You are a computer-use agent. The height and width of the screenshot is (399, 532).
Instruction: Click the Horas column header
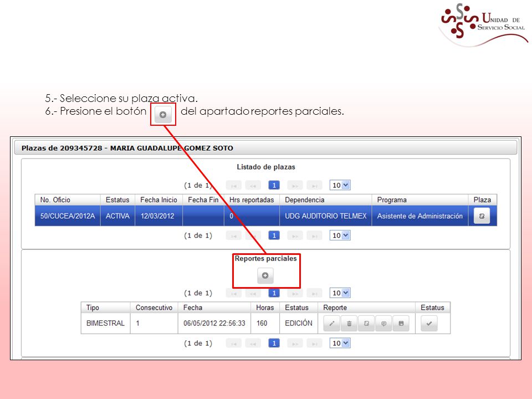coord(265,308)
